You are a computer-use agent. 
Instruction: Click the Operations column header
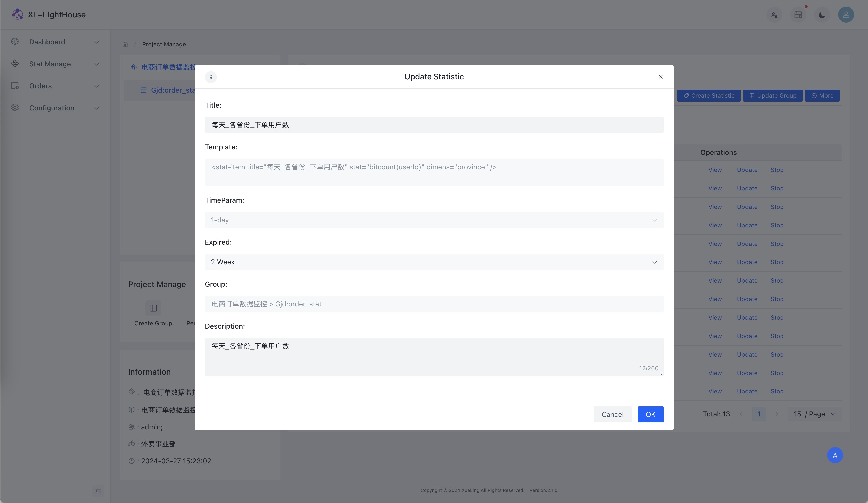(x=718, y=152)
